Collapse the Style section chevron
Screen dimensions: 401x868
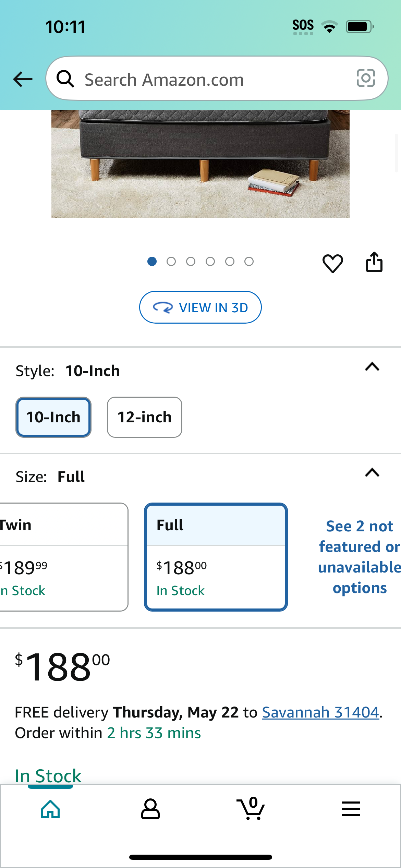(372, 367)
